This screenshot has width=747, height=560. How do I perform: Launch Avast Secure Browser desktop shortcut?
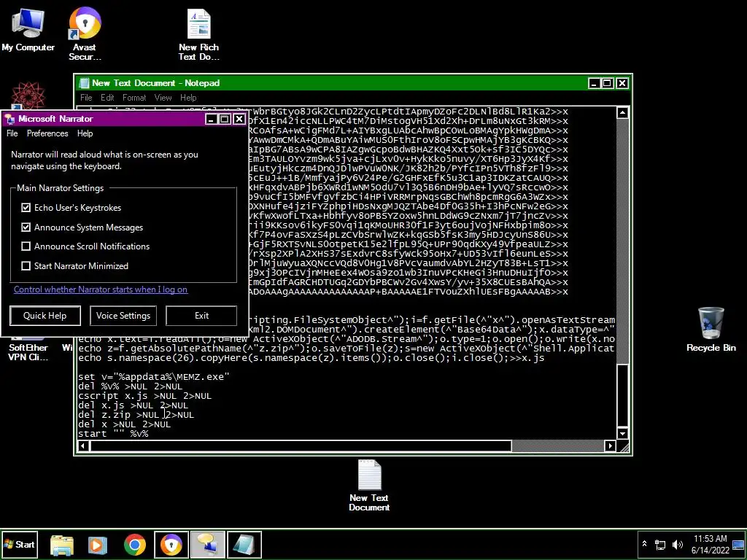85,34
